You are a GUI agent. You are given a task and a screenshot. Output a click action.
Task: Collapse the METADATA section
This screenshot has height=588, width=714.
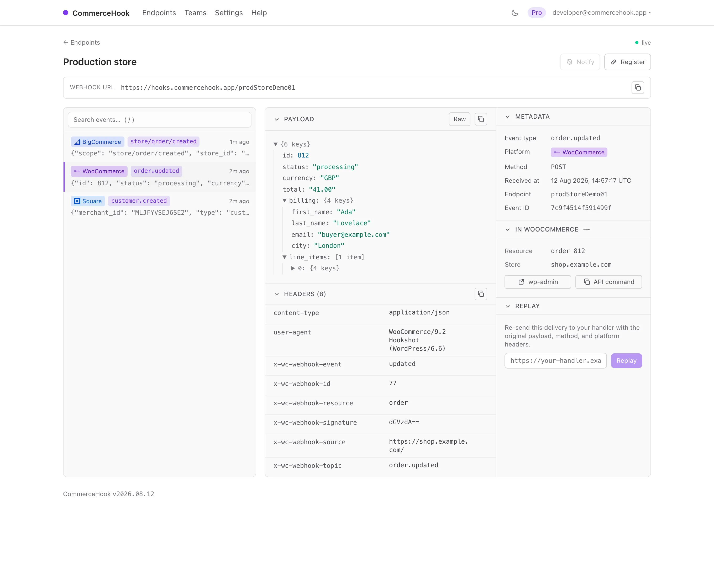tap(507, 117)
